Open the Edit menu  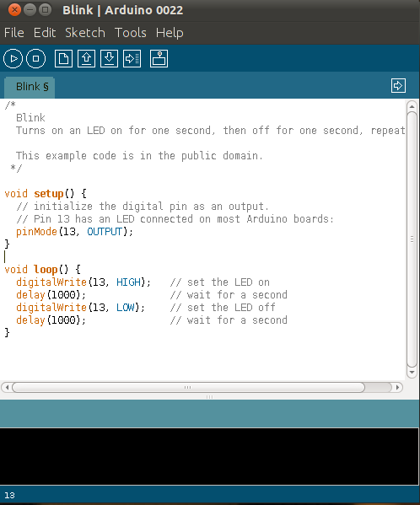click(x=45, y=33)
